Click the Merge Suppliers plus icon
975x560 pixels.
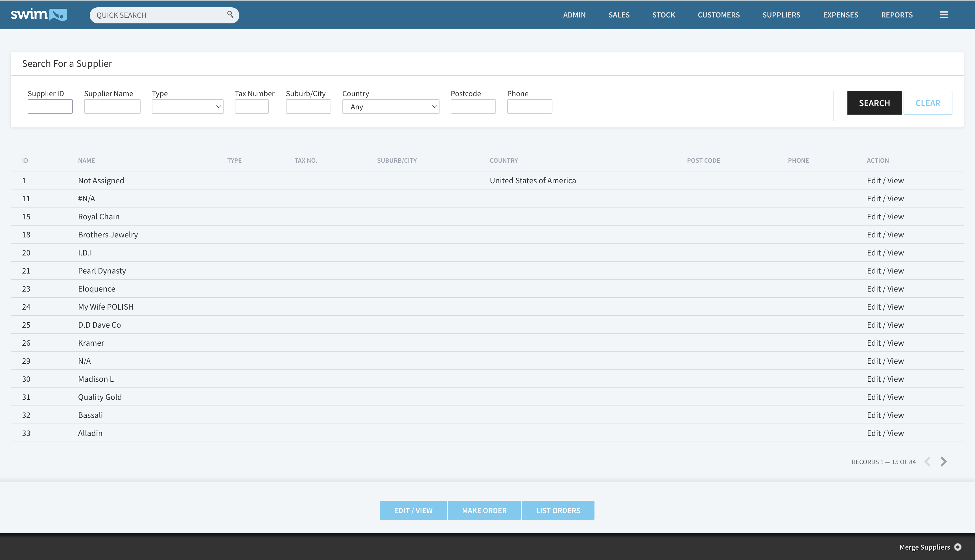pyautogui.click(x=958, y=547)
